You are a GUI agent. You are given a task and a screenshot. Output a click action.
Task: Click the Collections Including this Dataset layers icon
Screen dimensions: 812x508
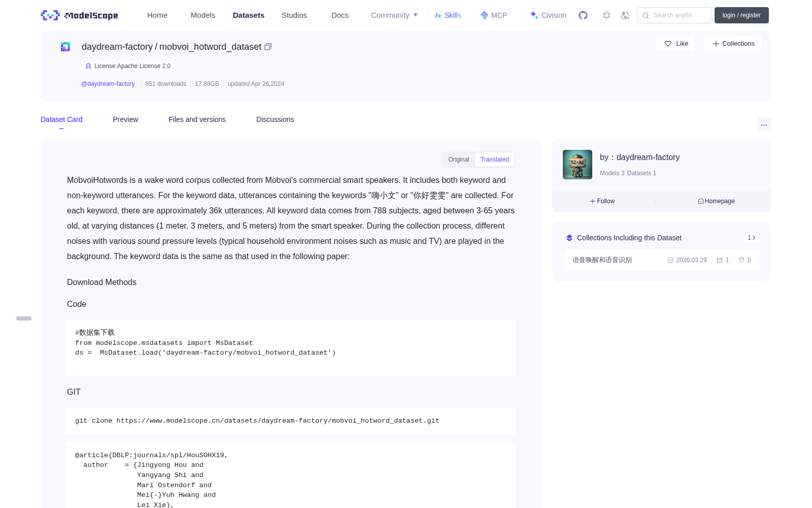[x=569, y=238]
